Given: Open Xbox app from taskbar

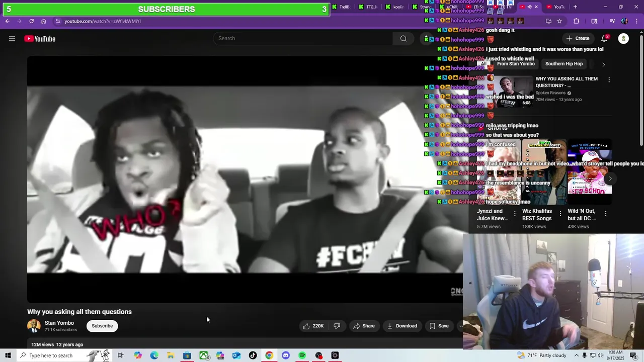Looking at the screenshot, I should click(x=203, y=355).
